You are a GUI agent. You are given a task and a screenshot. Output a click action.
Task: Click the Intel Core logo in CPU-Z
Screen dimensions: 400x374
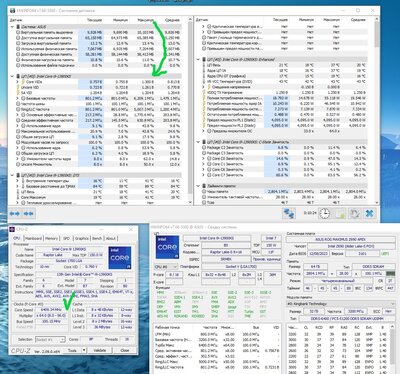click(x=120, y=258)
